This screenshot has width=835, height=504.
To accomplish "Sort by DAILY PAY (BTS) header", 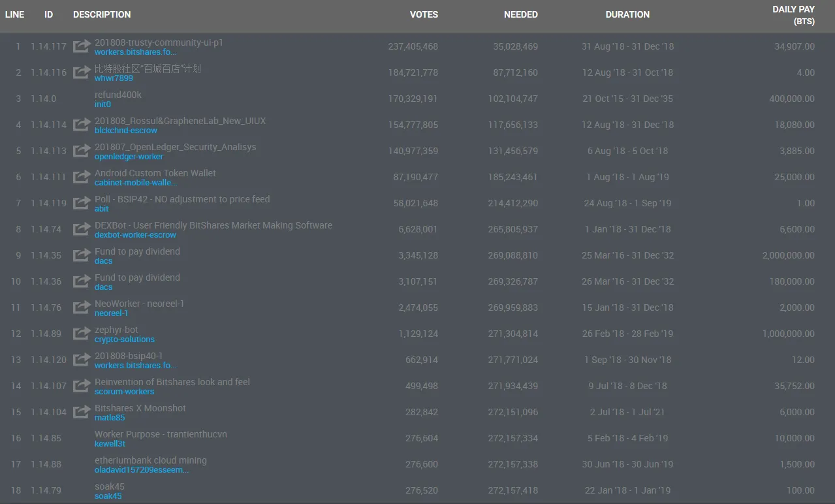I will pyautogui.click(x=793, y=15).
